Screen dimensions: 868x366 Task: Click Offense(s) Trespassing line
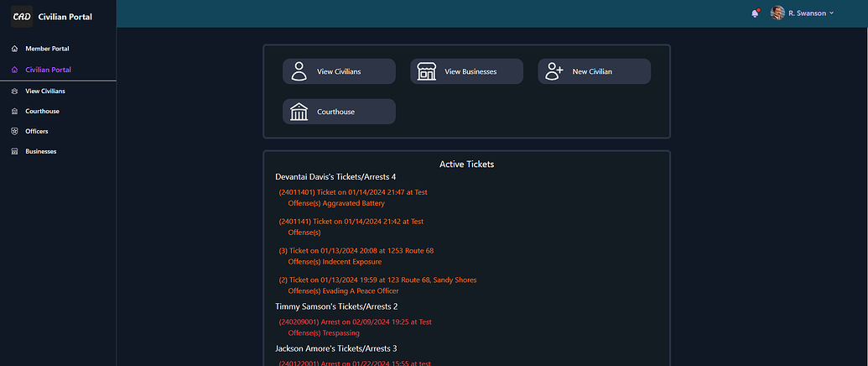(x=324, y=333)
